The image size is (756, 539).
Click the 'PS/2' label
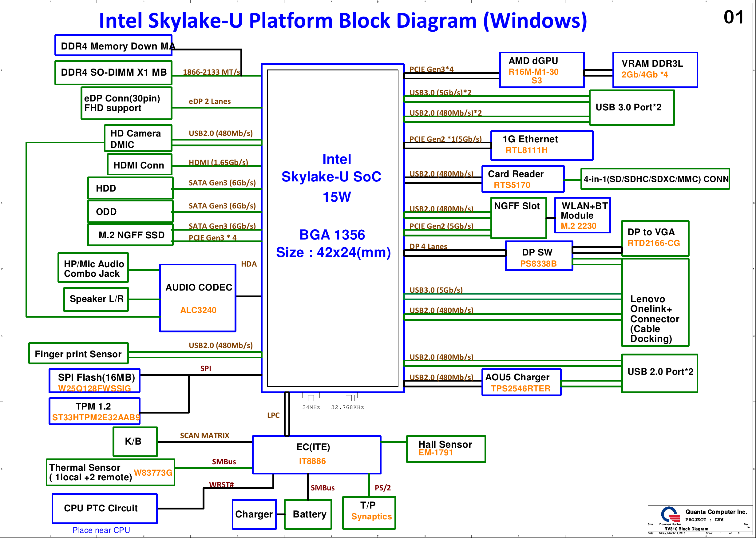point(383,488)
